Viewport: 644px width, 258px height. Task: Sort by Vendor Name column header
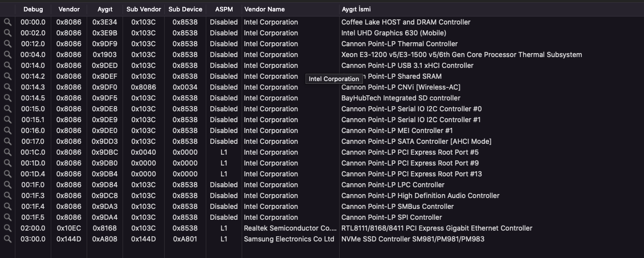point(264,9)
